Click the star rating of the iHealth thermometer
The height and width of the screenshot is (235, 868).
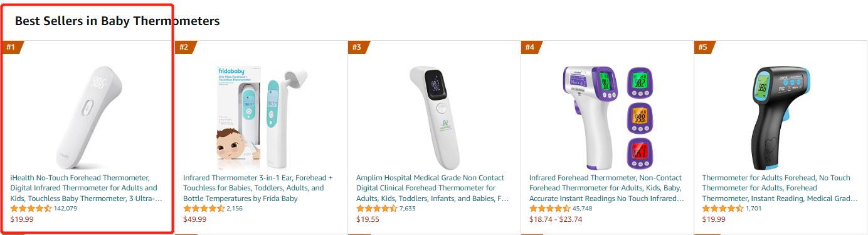point(31,209)
